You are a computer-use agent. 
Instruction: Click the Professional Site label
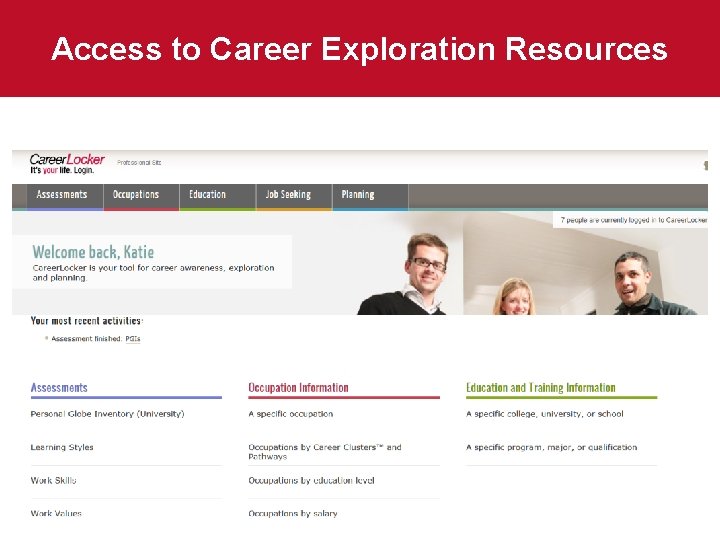(x=139, y=163)
